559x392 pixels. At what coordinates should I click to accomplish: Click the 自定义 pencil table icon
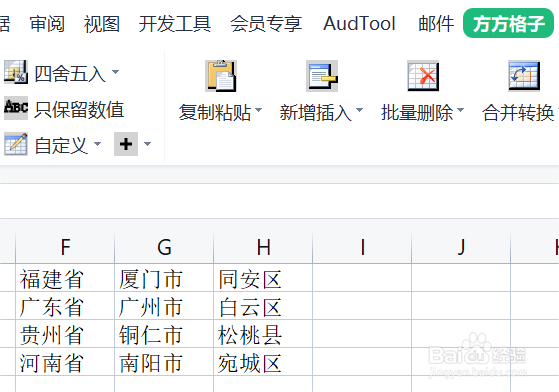[x=16, y=144]
